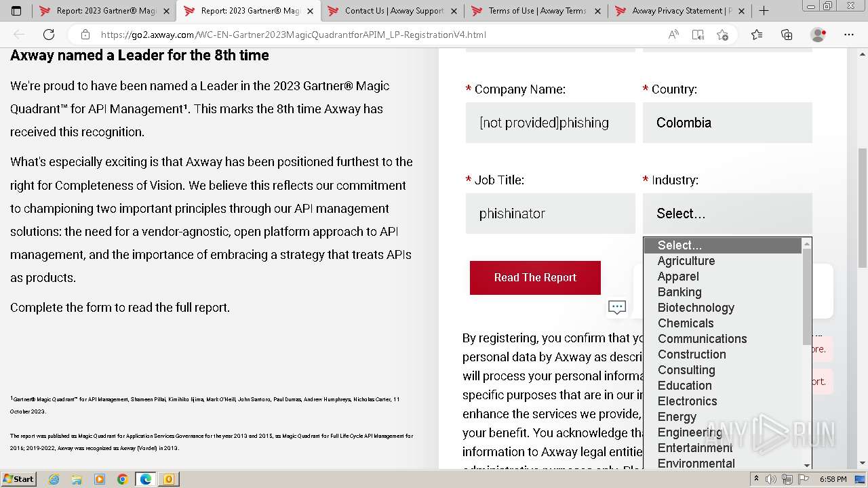Screen dimensions: 868x488
Task: Switch to Terms of Use tab
Action: click(x=537, y=11)
